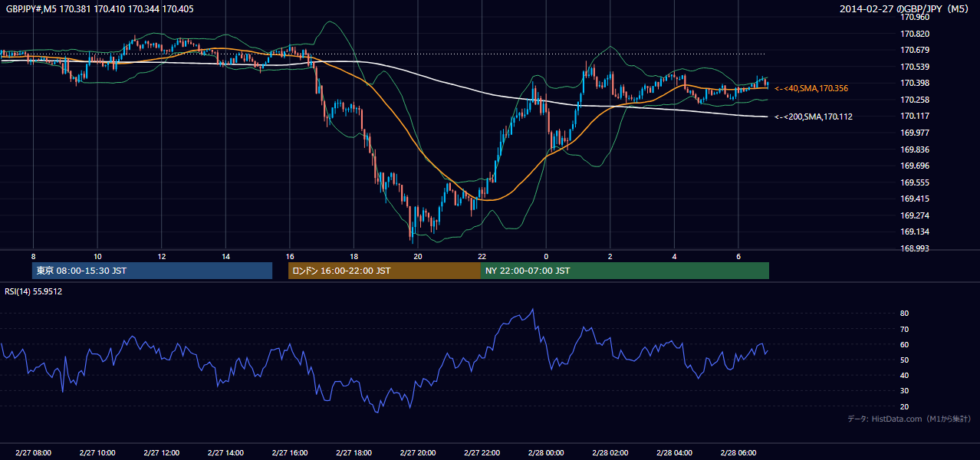Click hour label 10 on price chart axis
This screenshot has height=460, width=980.
[x=97, y=256]
